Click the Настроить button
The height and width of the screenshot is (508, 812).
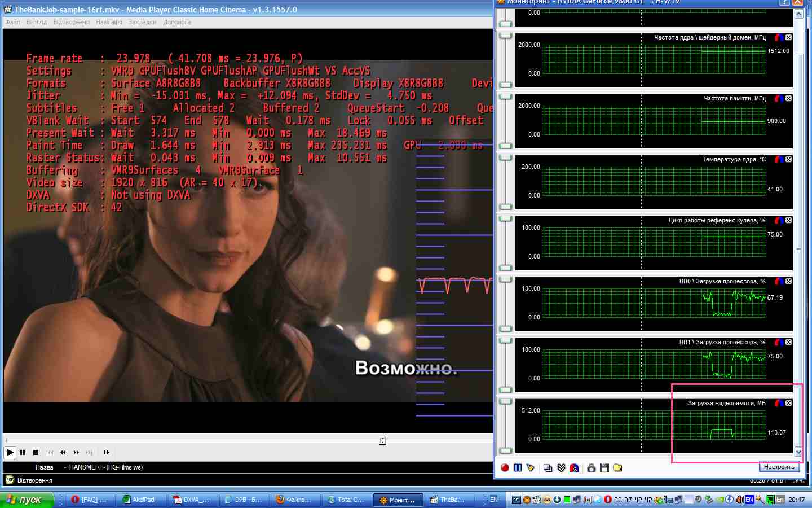[x=779, y=467]
